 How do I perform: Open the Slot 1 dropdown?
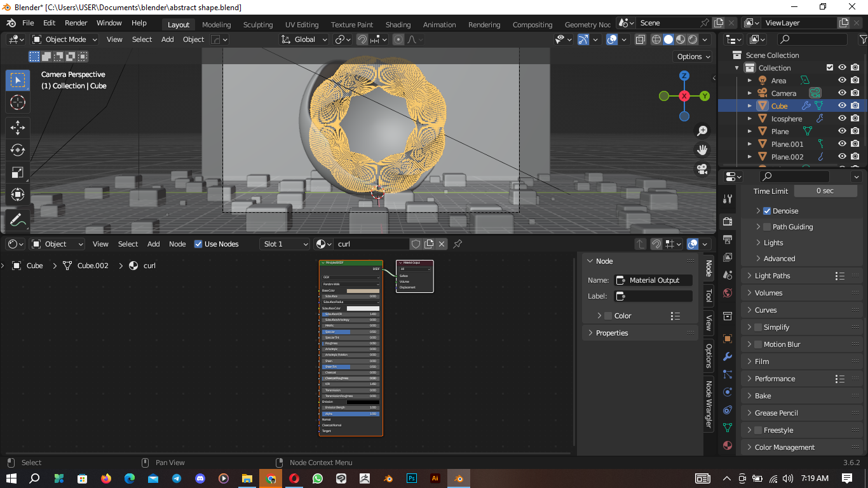pos(285,244)
